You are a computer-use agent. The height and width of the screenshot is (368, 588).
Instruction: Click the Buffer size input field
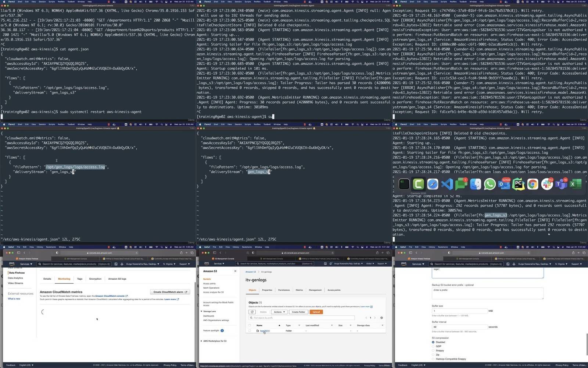460,311
